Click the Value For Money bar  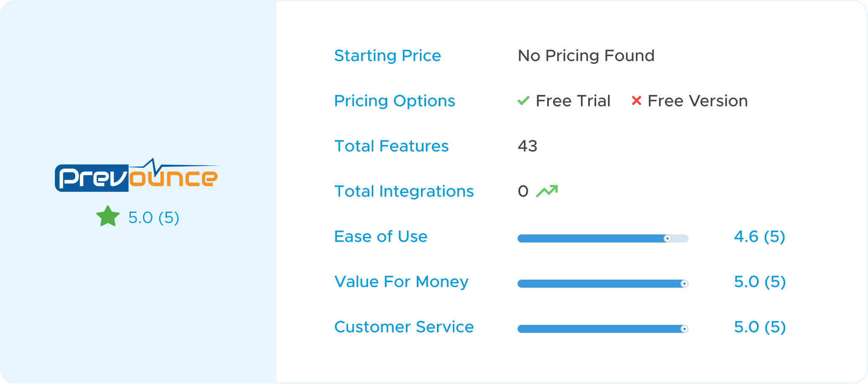(x=603, y=284)
